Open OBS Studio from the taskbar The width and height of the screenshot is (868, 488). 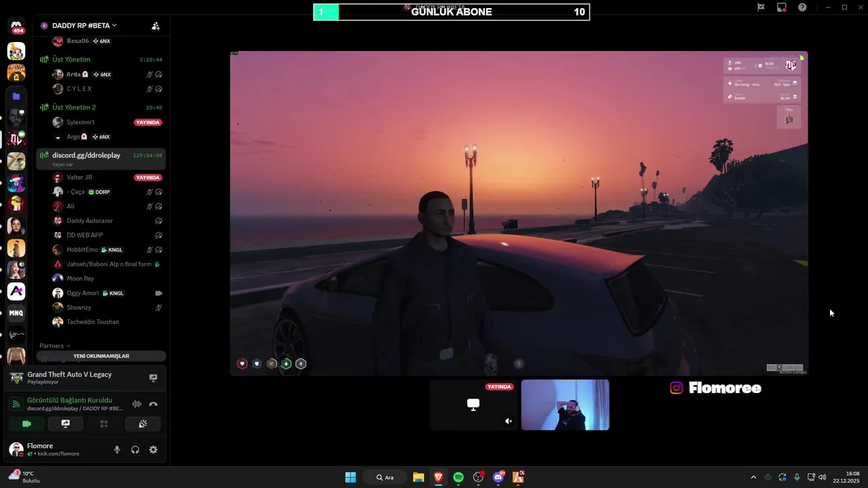[x=478, y=477]
